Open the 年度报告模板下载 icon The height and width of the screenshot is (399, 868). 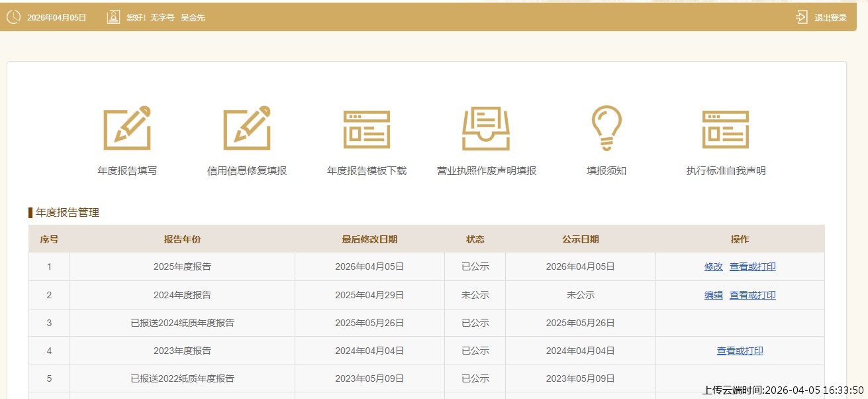[x=366, y=129]
